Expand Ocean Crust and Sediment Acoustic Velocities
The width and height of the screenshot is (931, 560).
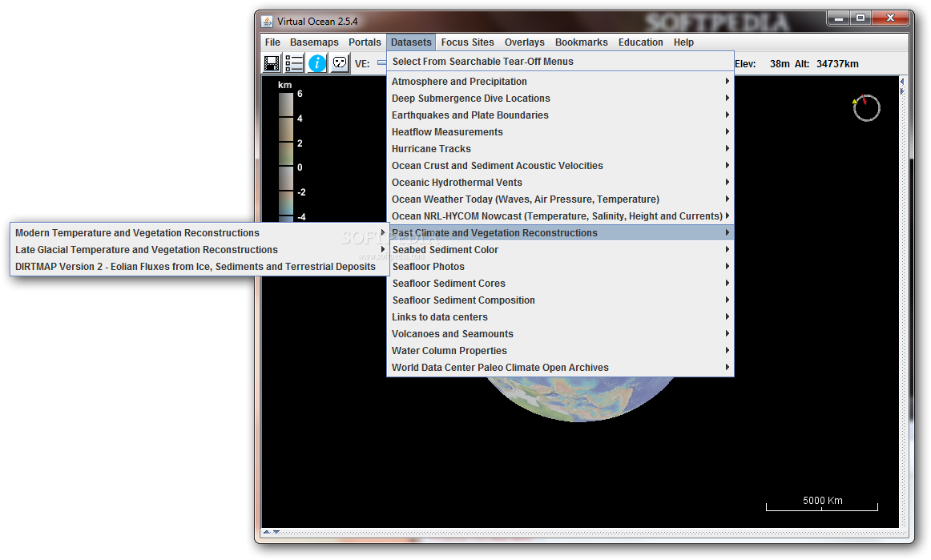561,166
